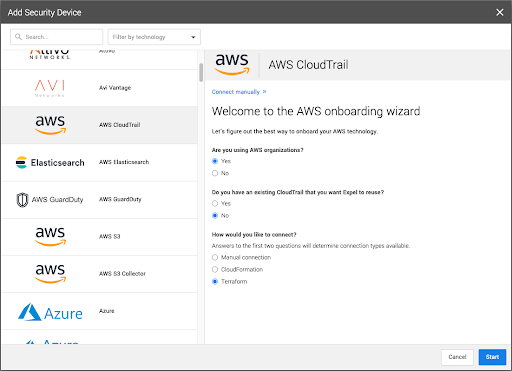Select AWS GuardDuty label in the list
This screenshot has height=371, width=512.
pyautogui.click(x=120, y=199)
